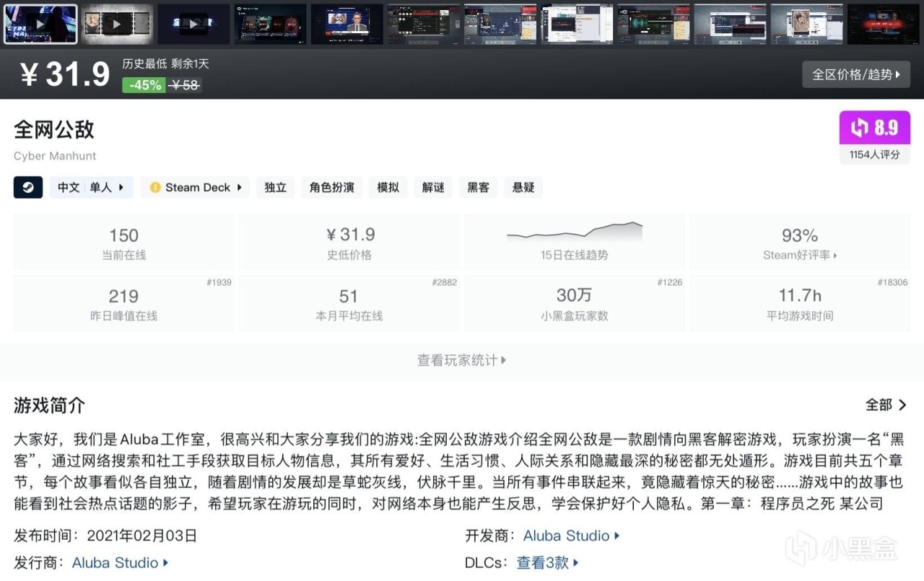This screenshot has width=924, height=581.
Task: Click the #1939 rank label
Action: point(219,282)
